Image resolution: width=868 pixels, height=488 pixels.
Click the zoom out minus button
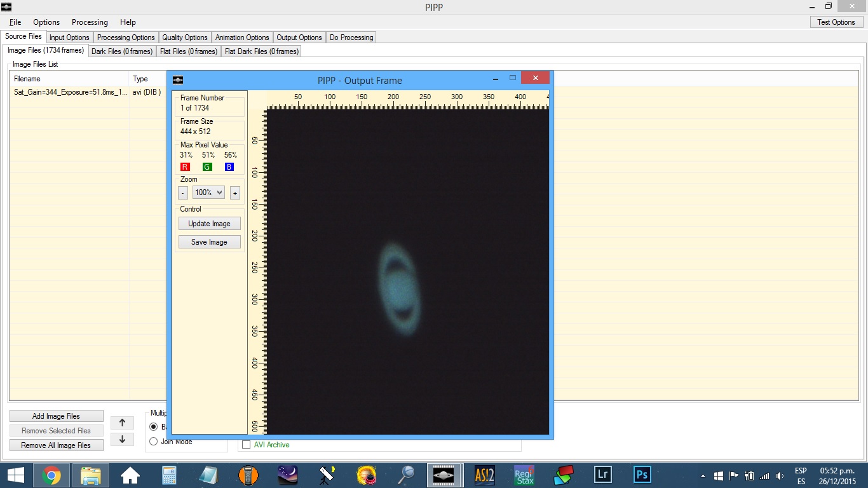[x=183, y=193]
